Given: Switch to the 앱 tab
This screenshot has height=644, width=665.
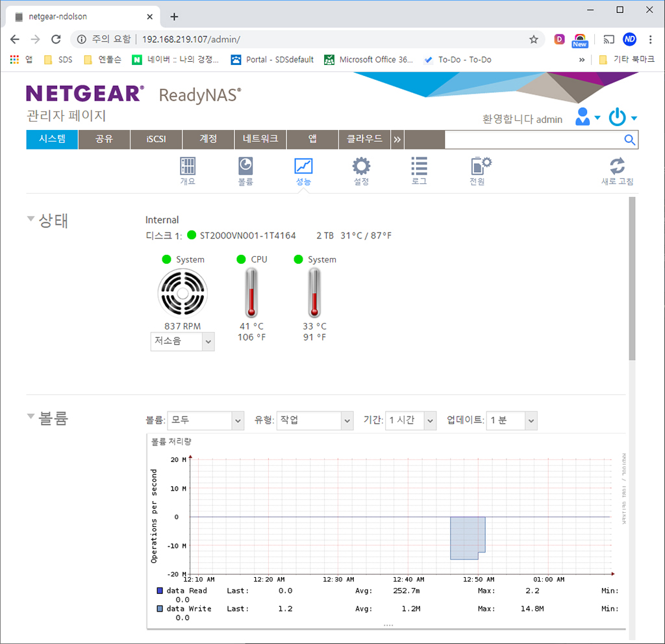Looking at the screenshot, I should click(x=312, y=139).
